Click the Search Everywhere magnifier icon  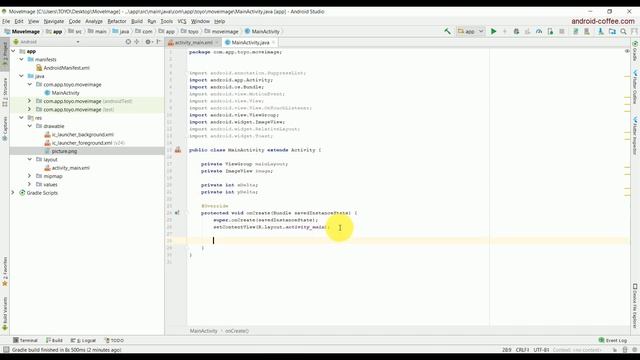click(623, 31)
